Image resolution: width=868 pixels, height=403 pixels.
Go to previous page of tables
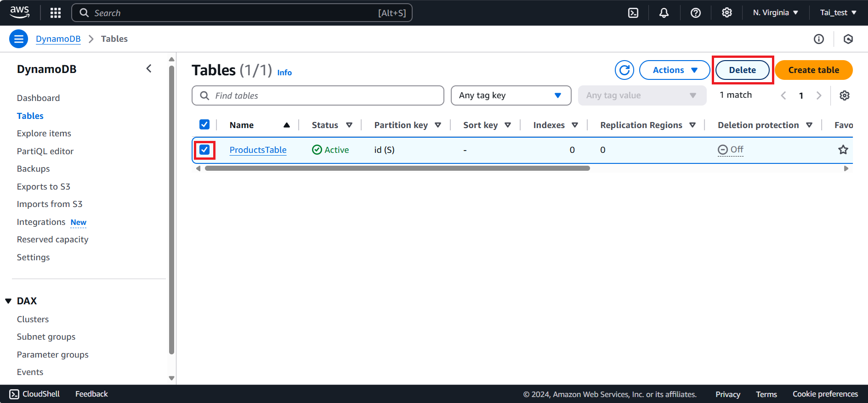783,95
